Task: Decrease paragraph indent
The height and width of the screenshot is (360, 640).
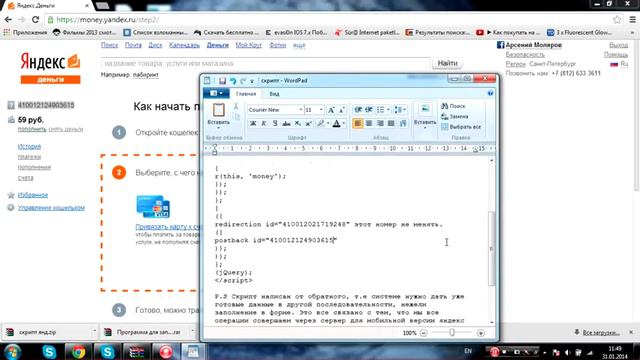Action: [x=358, y=109]
